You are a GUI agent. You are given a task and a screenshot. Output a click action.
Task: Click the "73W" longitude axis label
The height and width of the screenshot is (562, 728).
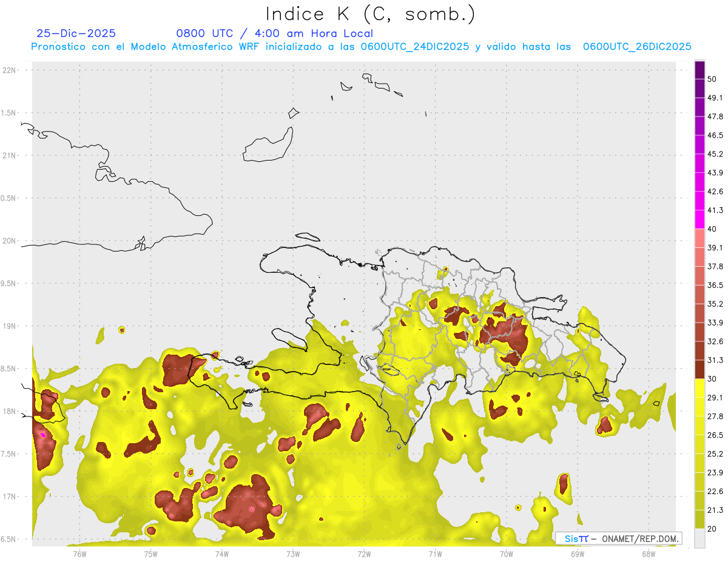coord(293,554)
